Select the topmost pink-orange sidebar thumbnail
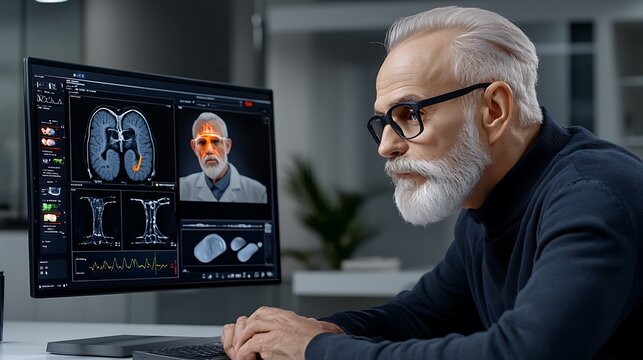 (48, 131)
